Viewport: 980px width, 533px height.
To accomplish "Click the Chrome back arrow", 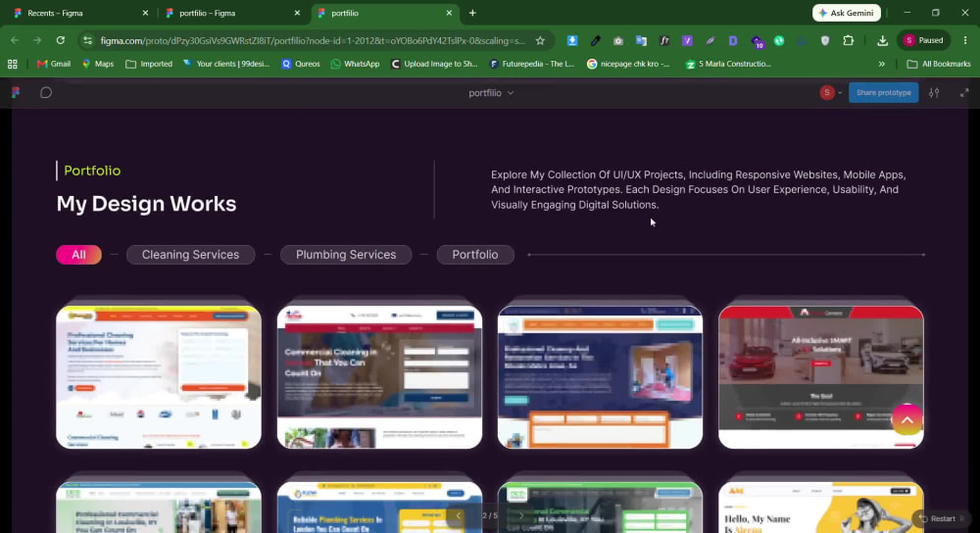I will coord(15,40).
